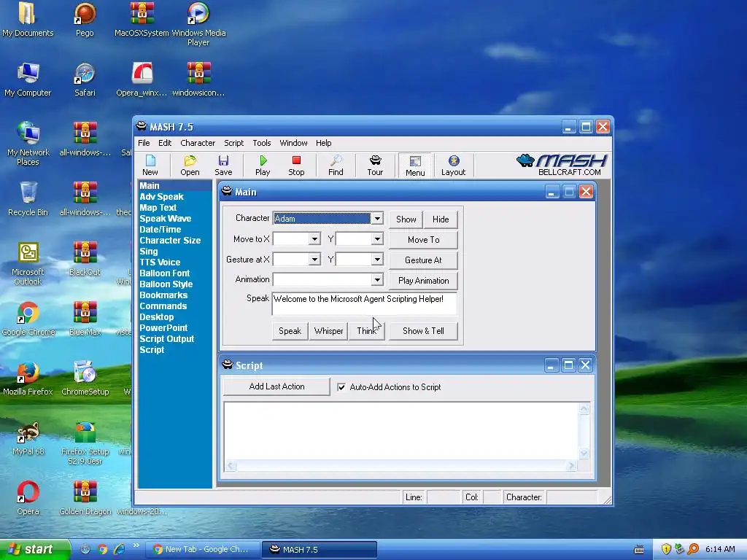Select the Recycle Bin icon
747x560 pixels.
[28, 200]
